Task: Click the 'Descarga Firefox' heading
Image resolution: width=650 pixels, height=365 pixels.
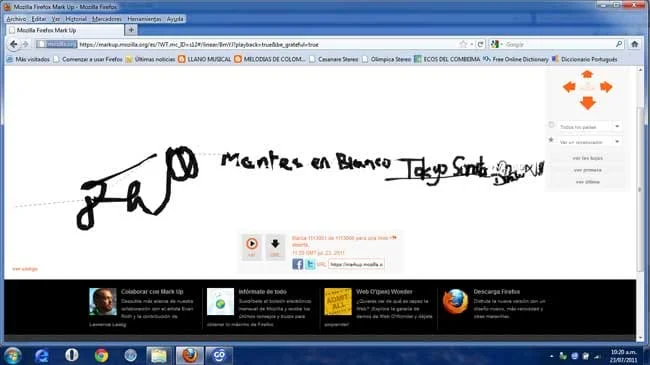Action: pos(496,292)
